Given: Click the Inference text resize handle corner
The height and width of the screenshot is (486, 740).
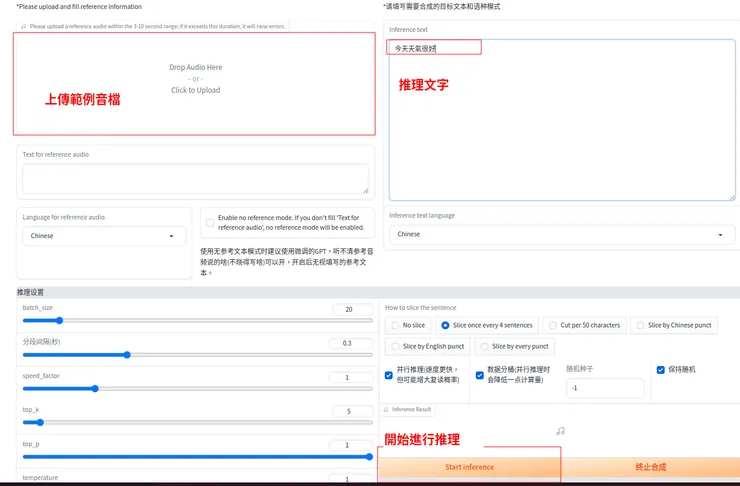Looking at the screenshot, I should pos(732,197).
